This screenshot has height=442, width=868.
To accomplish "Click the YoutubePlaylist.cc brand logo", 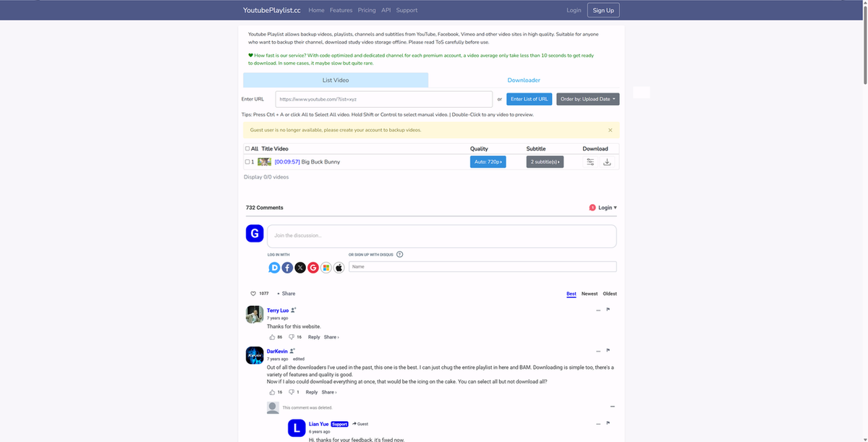I will pyautogui.click(x=272, y=10).
